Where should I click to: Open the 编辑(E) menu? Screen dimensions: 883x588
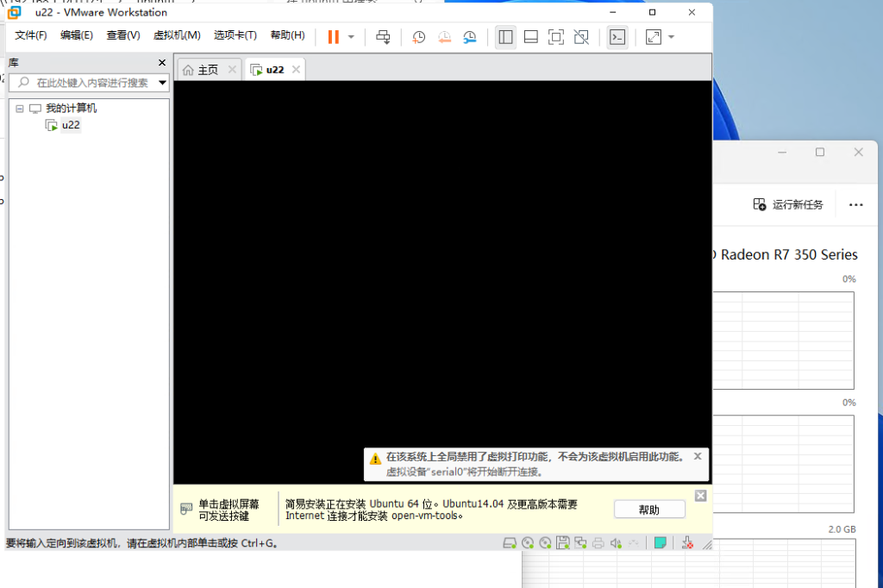pyautogui.click(x=77, y=35)
